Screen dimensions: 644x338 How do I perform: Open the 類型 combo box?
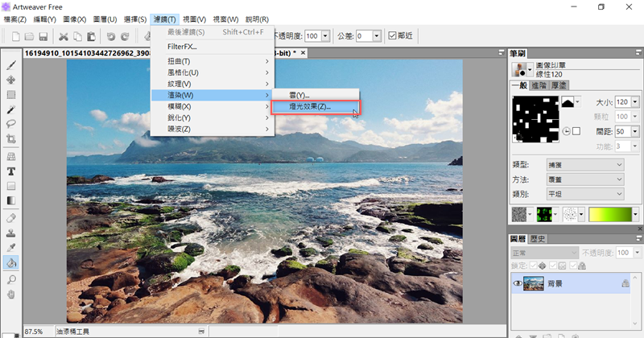tap(585, 165)
